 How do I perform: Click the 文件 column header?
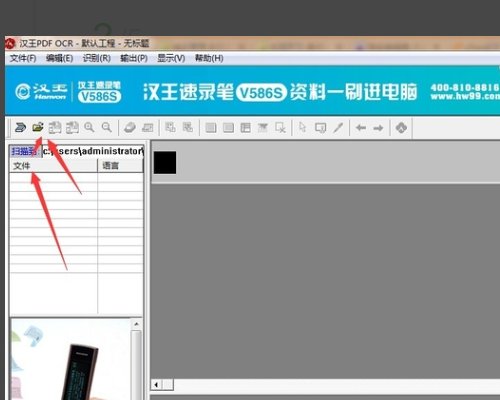(53, 166)
